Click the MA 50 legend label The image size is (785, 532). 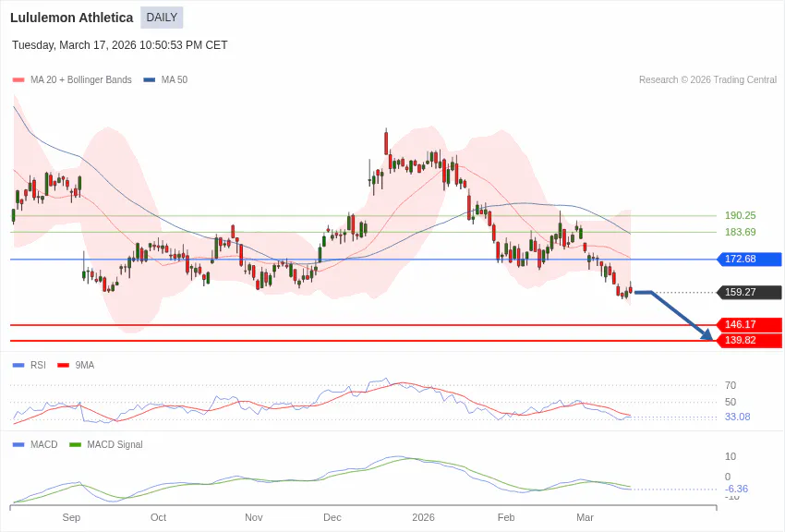click(x=175, y=80)
